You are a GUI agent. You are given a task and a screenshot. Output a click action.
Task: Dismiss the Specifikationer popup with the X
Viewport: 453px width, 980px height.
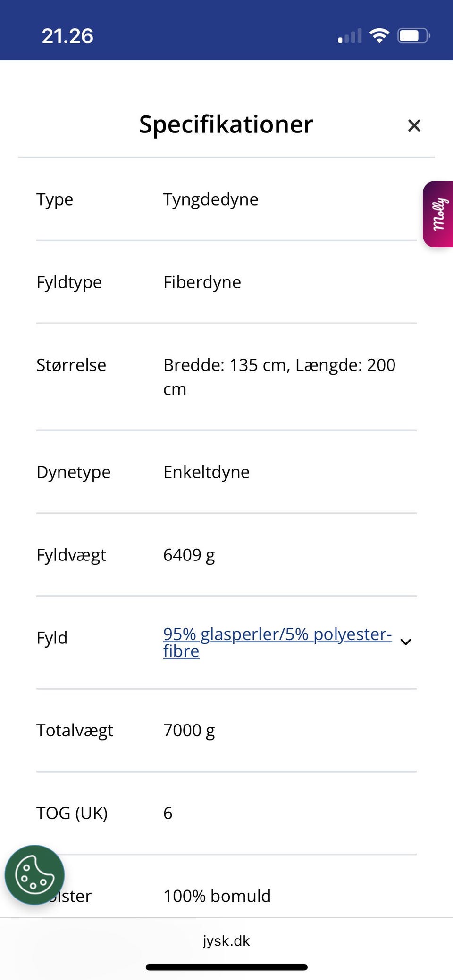[414, 125]
